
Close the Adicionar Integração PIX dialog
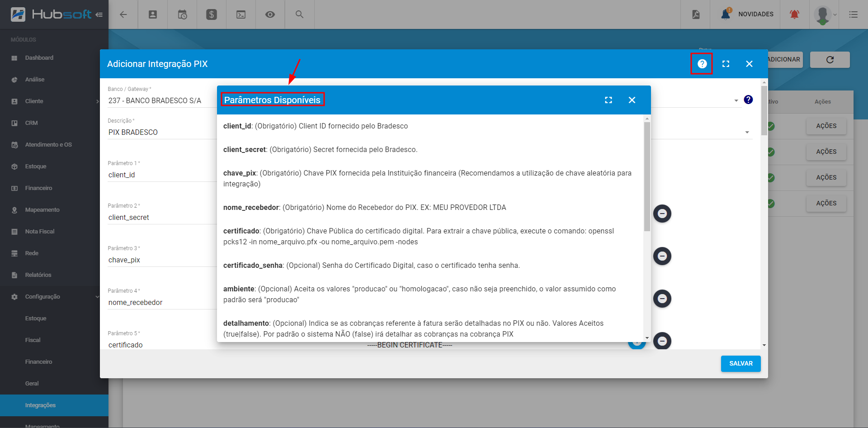point(749,64)
